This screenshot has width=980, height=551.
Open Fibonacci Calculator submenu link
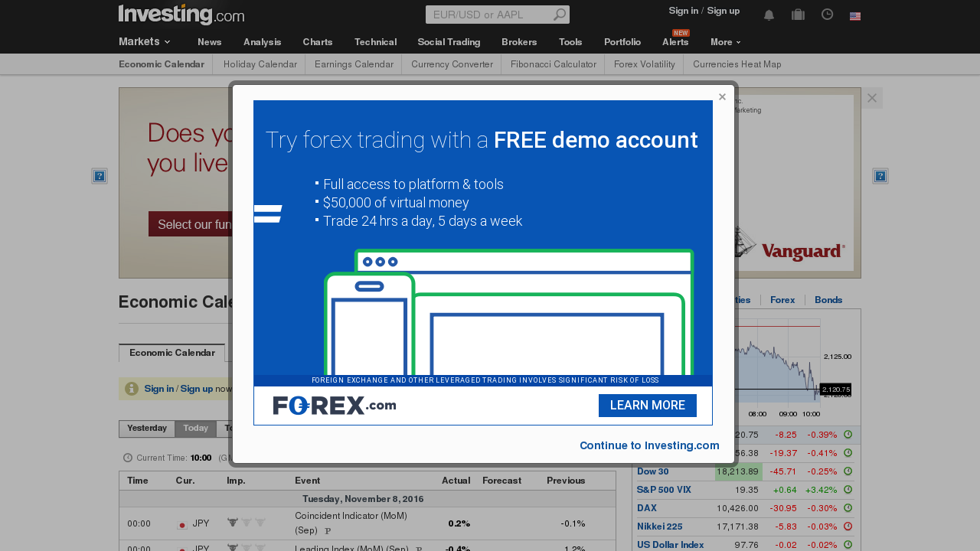pyautogui.click(x=554, y=64)
